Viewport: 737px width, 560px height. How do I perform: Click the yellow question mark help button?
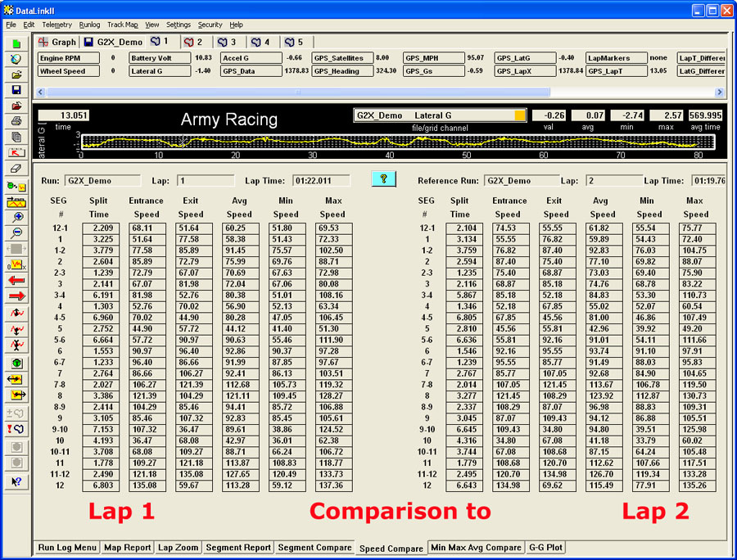click(383, 179)
